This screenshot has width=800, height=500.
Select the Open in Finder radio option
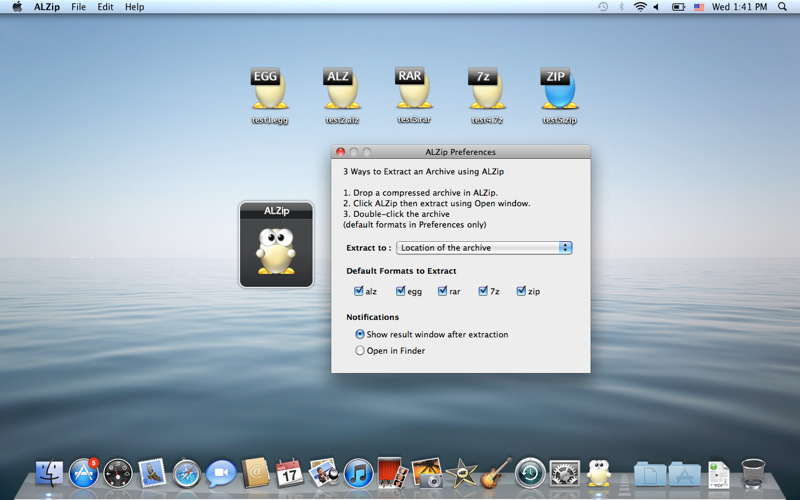(361, 351)
